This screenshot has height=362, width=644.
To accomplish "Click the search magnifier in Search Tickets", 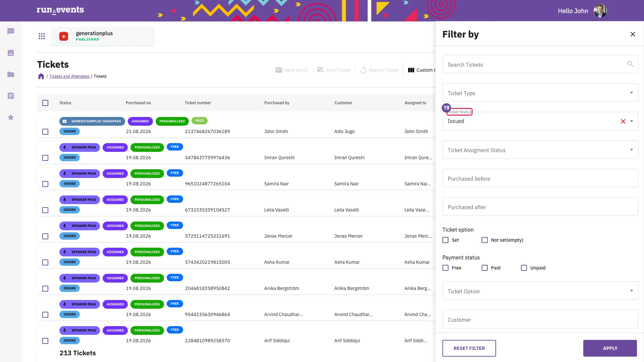I will (630, 64).
